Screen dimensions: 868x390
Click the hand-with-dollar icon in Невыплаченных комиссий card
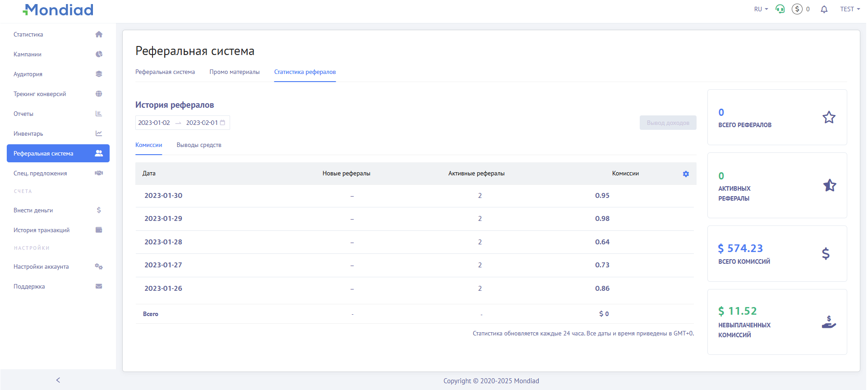tap(829, 322)
